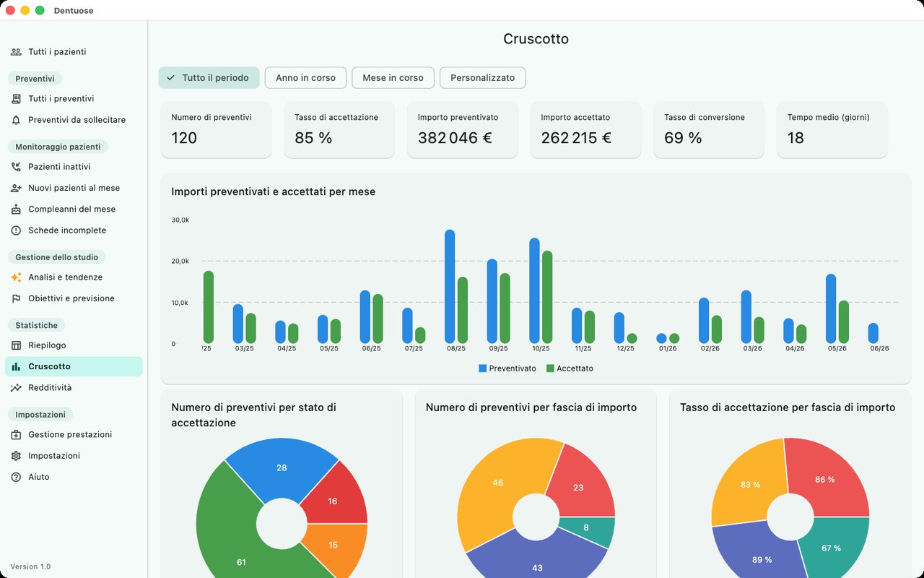This screenshot has height=578, width=924.
Task: Click the question mark icon beside Aiuto
Action: [16, 477]
